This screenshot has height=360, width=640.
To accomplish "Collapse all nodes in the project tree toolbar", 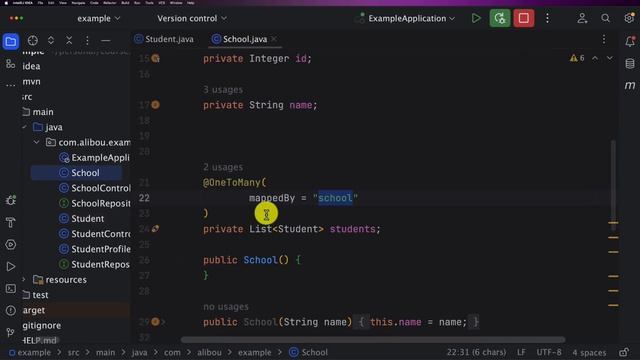I will tap(69, 40).
